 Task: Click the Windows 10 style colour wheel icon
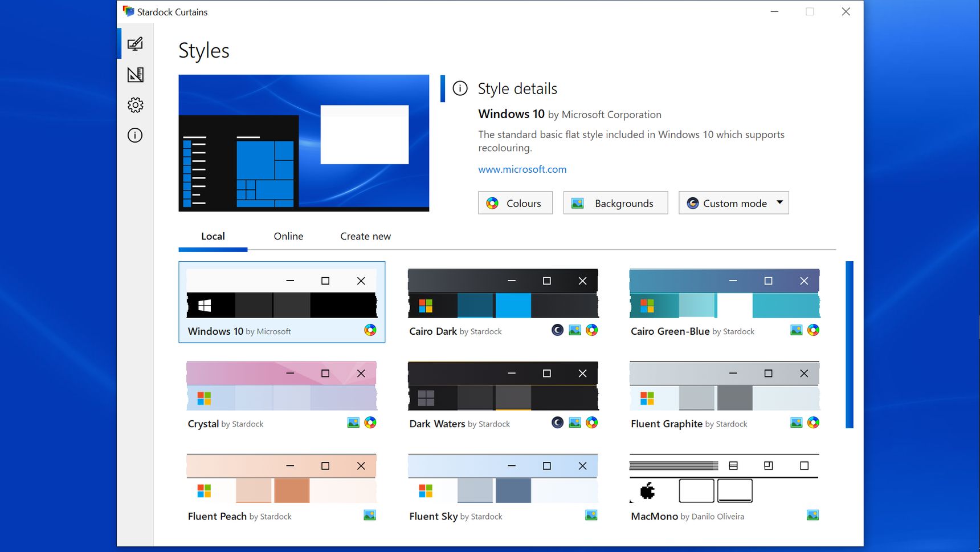tap(370, 330)
